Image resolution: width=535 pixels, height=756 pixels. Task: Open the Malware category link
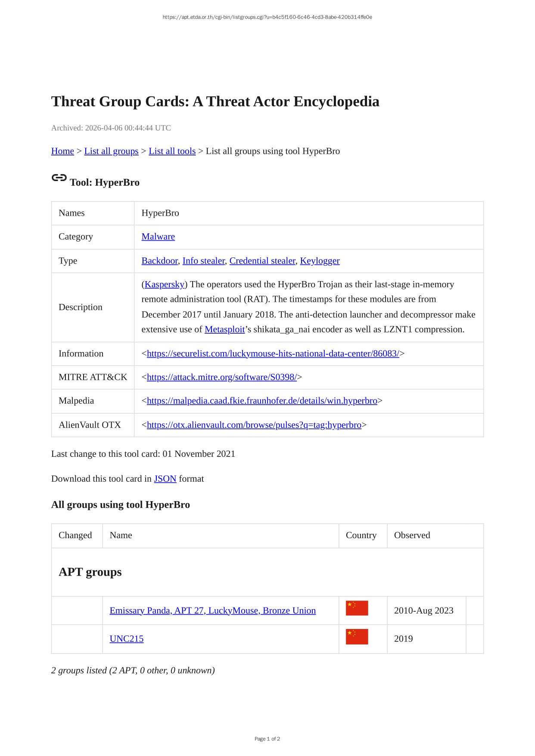158,237
